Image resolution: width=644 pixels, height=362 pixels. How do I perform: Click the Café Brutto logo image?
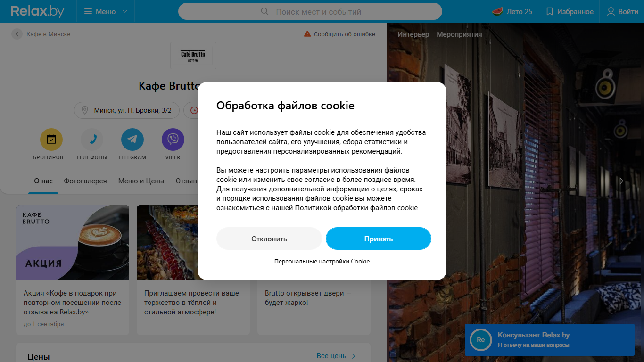coord(193,56)
